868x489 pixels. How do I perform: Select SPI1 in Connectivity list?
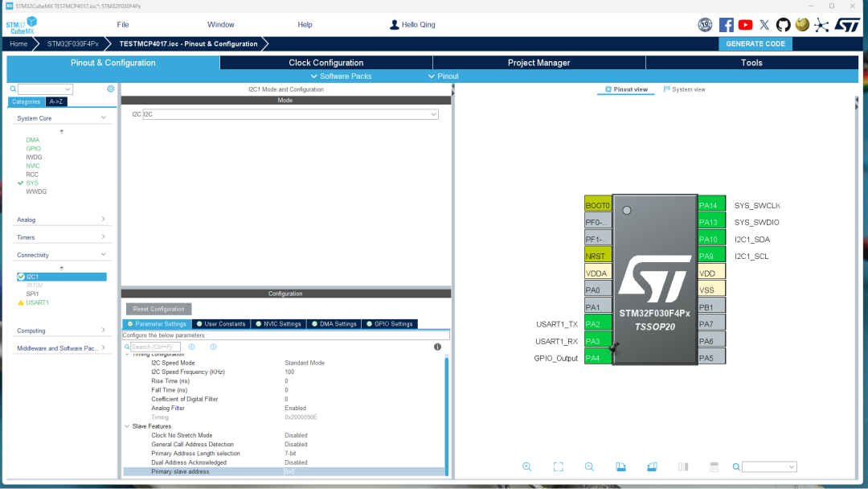click(32, 294)
